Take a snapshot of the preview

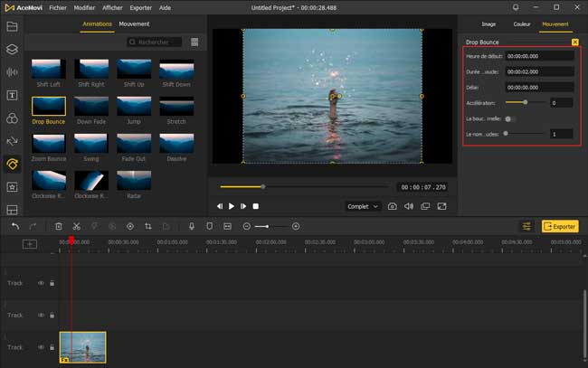(x=393, y=206)
